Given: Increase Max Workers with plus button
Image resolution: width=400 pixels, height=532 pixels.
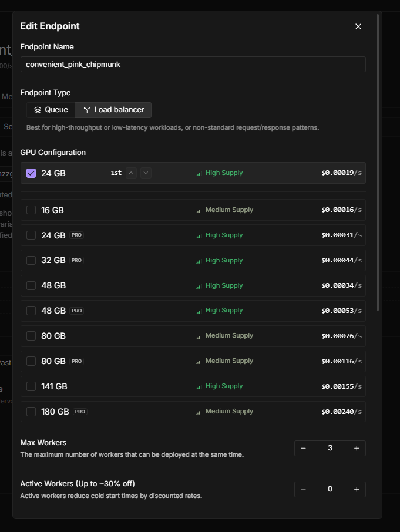Looking at the screenshot, I should tap(357, 448).
